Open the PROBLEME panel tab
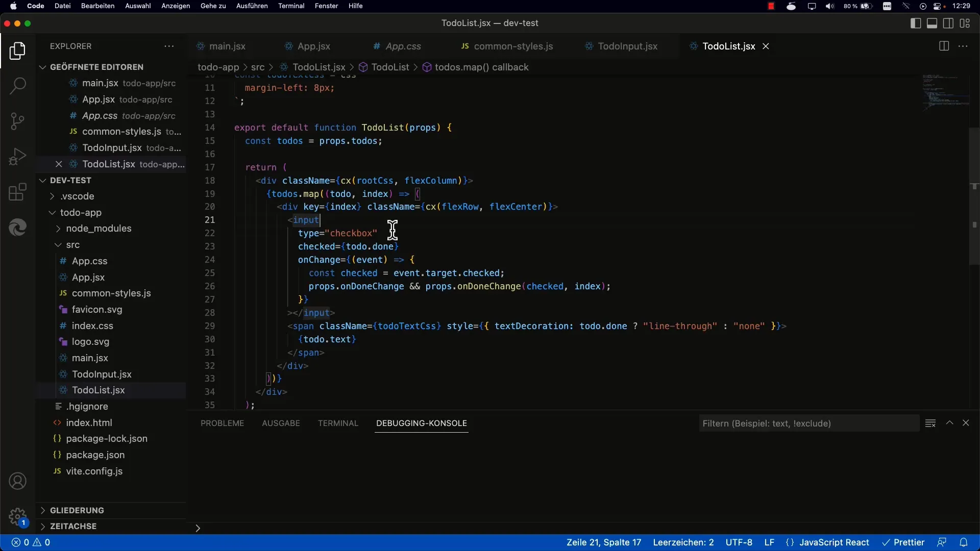This screenshot has width=980, height=551. coord(222,423)
